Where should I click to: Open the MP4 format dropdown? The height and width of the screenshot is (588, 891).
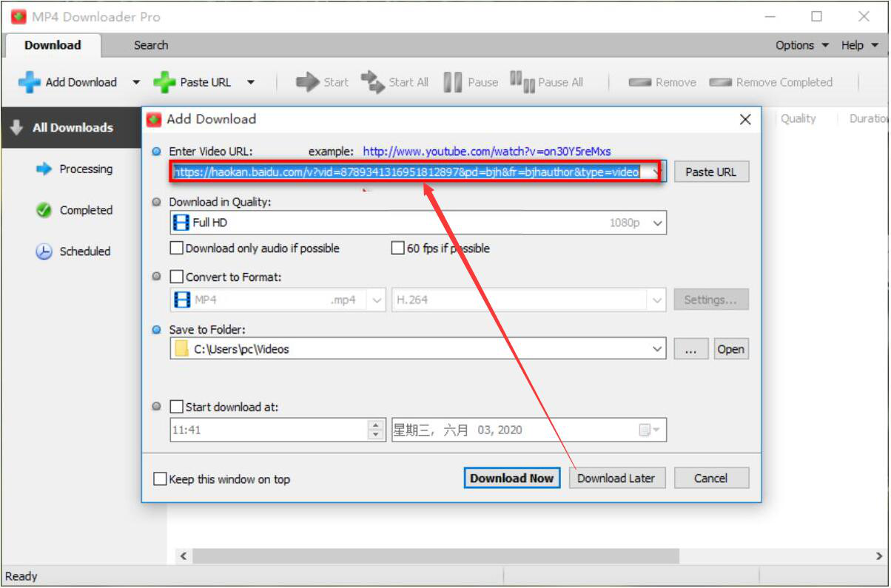coord(377,300)
